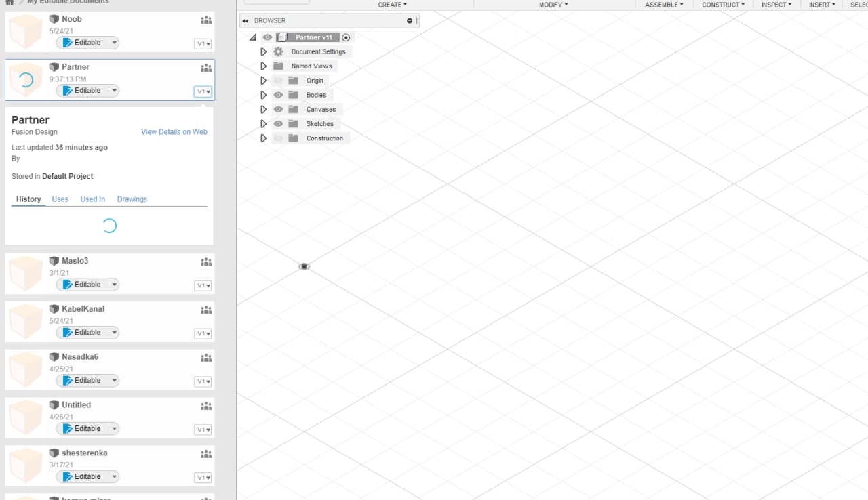Click the component cube icon beside Nasadka6
This screenshot has height=500, width=868.
[x=54, y=357]
